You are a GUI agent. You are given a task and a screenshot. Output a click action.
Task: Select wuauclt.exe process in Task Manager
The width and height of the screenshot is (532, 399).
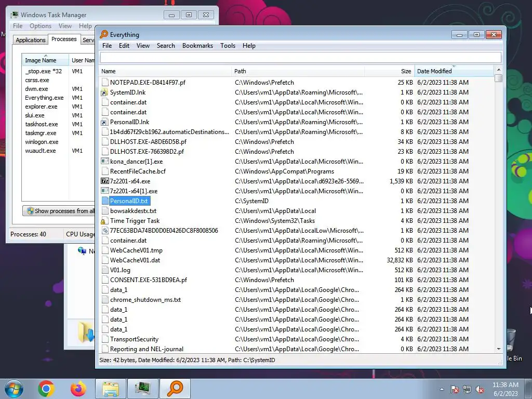(x=41, y=151)
